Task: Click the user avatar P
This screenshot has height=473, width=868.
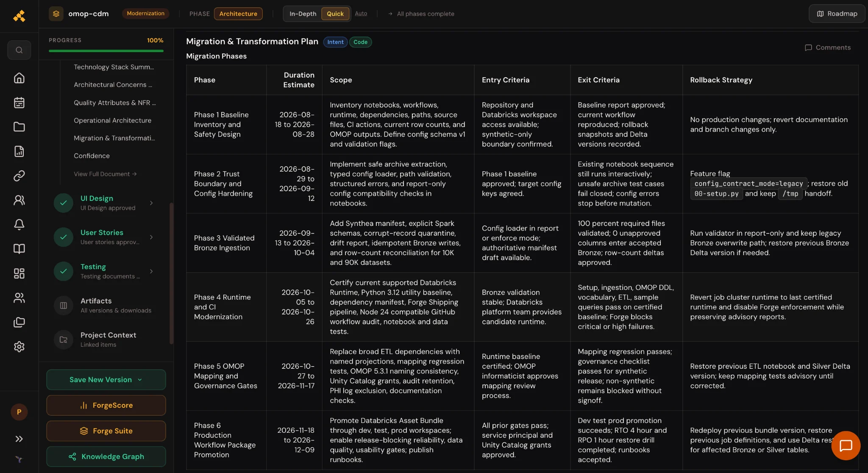Action: point(19,412)
